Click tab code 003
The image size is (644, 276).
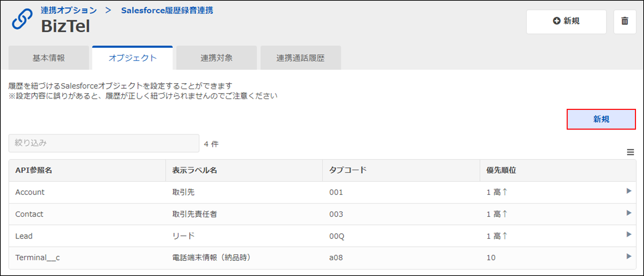(x=336, y=214)
